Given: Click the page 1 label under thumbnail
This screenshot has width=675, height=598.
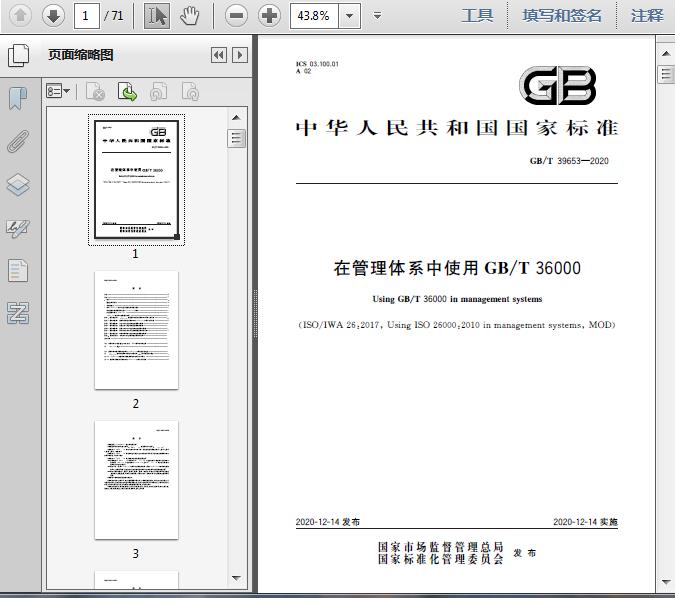Looking at the screenshot, I should (x=136, y=254).
